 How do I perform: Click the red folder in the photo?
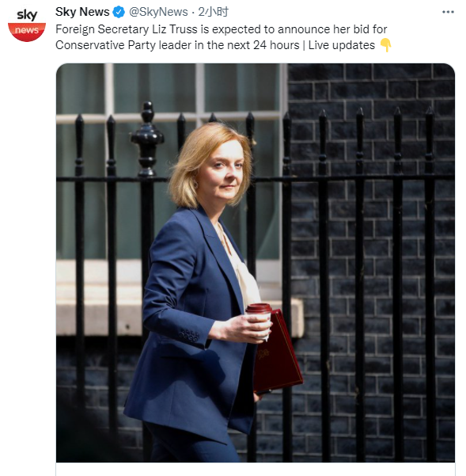point(277,352)
